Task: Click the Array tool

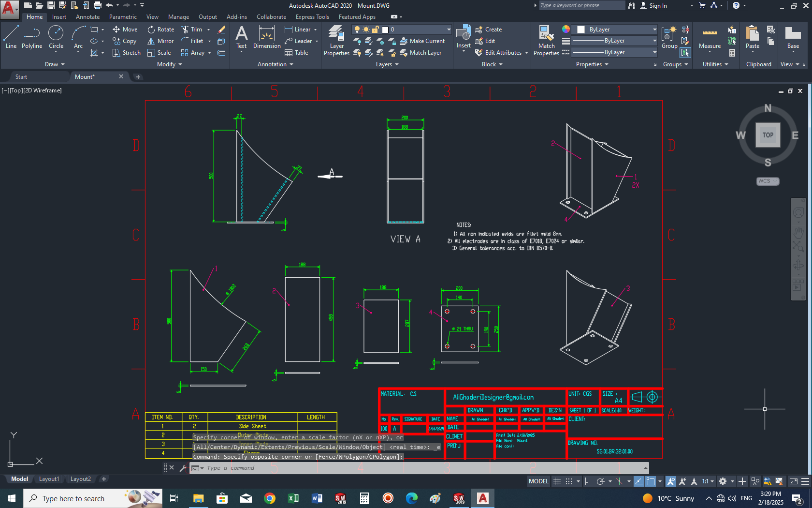Action: point(193,53)
